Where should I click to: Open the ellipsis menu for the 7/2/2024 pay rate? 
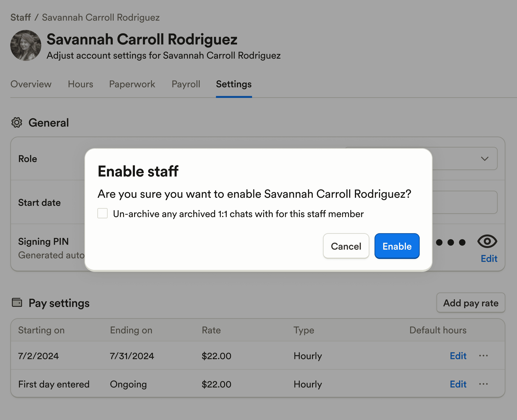coord(483,356)
